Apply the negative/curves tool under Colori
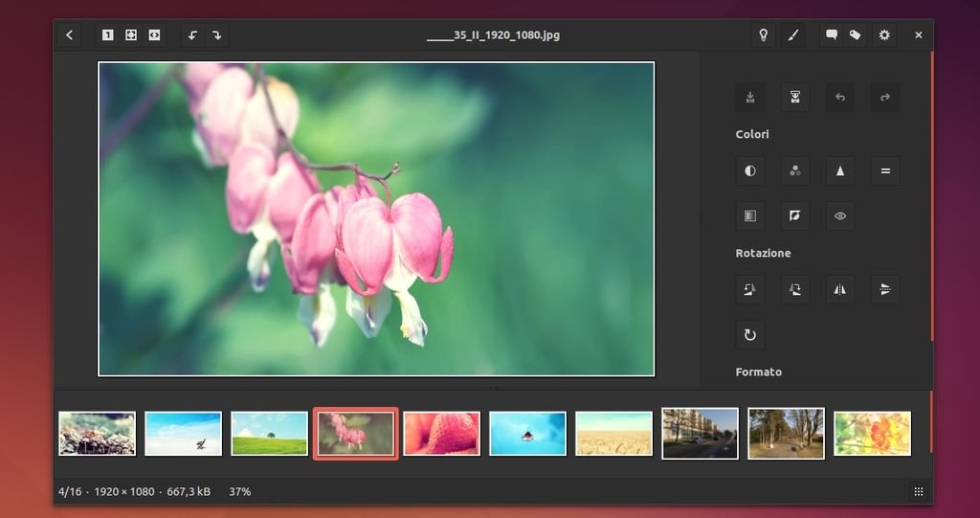 point(795,215)
